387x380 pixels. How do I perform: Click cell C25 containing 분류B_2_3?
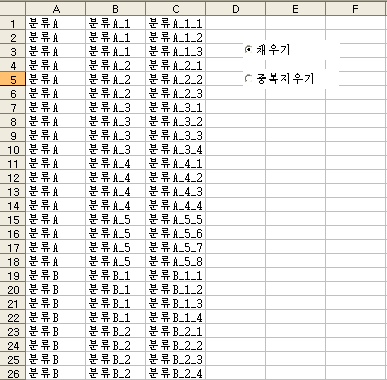(x=176, y=359)
